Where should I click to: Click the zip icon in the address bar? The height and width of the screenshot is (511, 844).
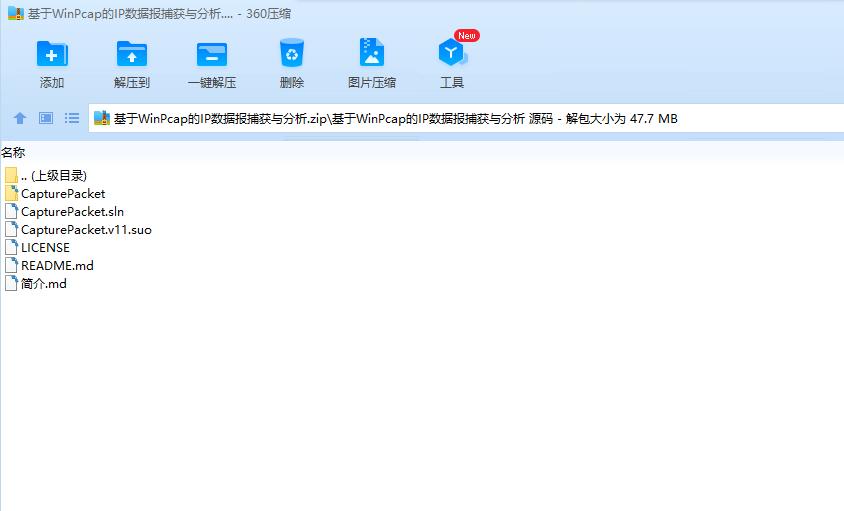102,118
